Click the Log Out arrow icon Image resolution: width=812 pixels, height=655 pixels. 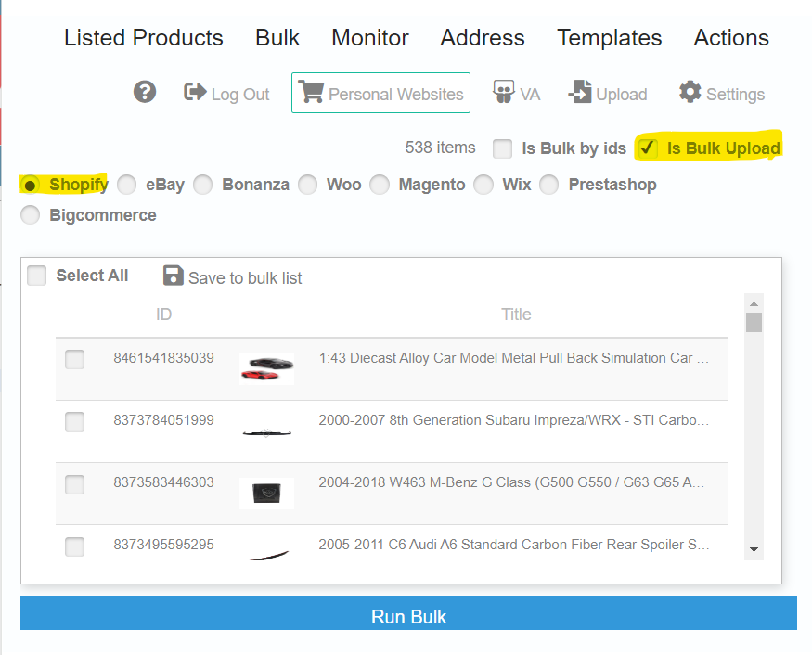[x=195, y=92]
